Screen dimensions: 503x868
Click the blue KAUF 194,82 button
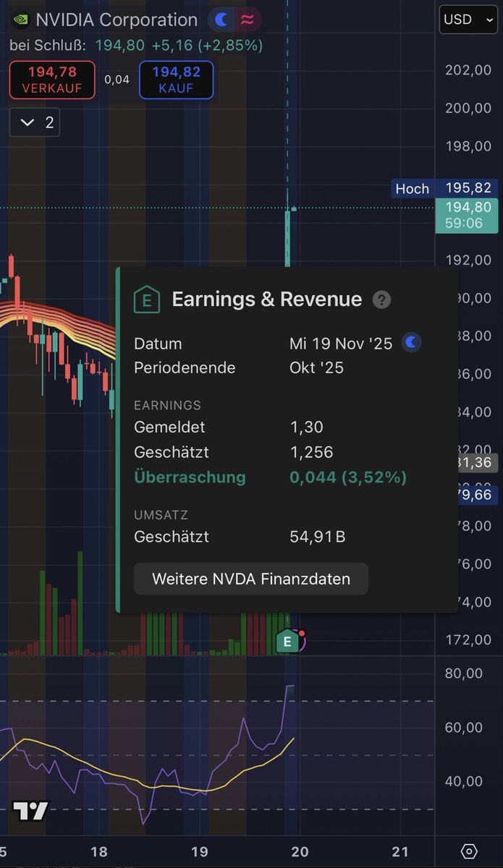coord(176,80)
